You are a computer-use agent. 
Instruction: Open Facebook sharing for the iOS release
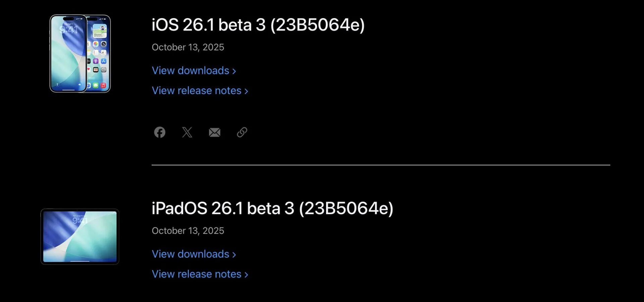[x=160, y=132]
